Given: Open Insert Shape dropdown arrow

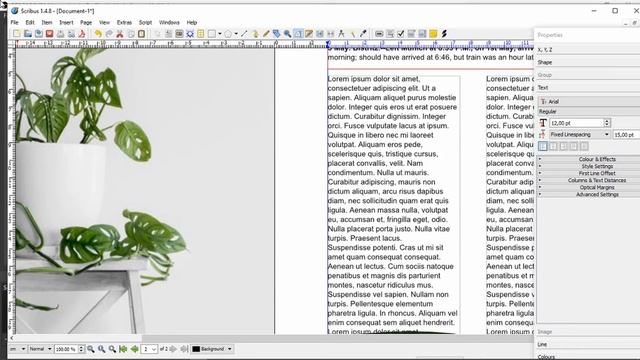Looking at the screenshot, I should coord(220,33).
